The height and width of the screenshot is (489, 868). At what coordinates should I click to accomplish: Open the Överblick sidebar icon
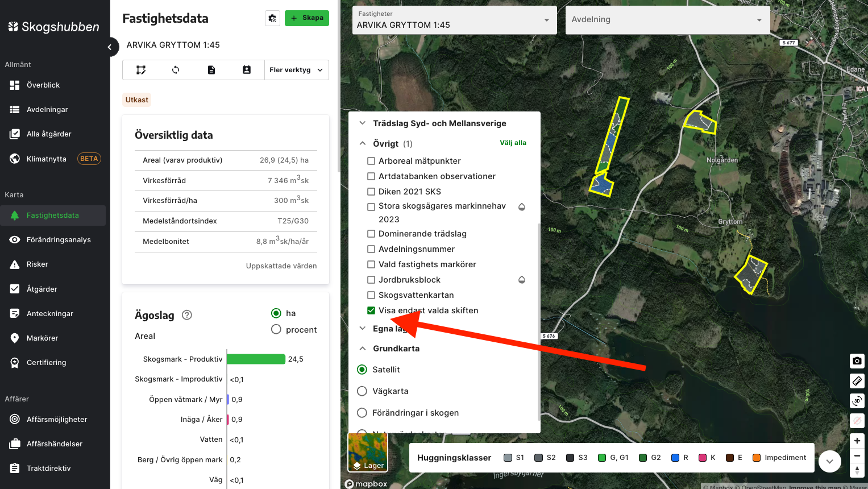[15, 85]
